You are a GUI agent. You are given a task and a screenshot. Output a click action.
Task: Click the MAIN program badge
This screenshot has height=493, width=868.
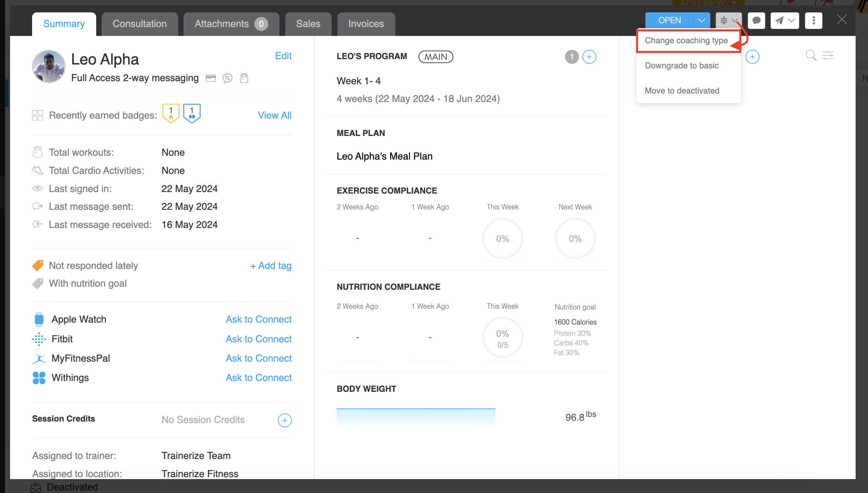(436, 57)
